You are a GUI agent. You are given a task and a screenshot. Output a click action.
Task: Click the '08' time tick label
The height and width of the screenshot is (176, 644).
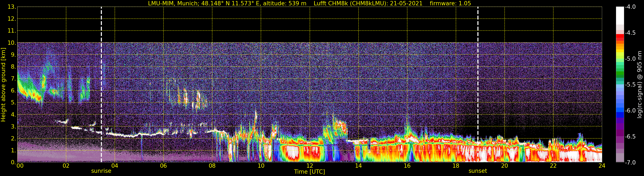pyautogui.click(x=212, y=166)
